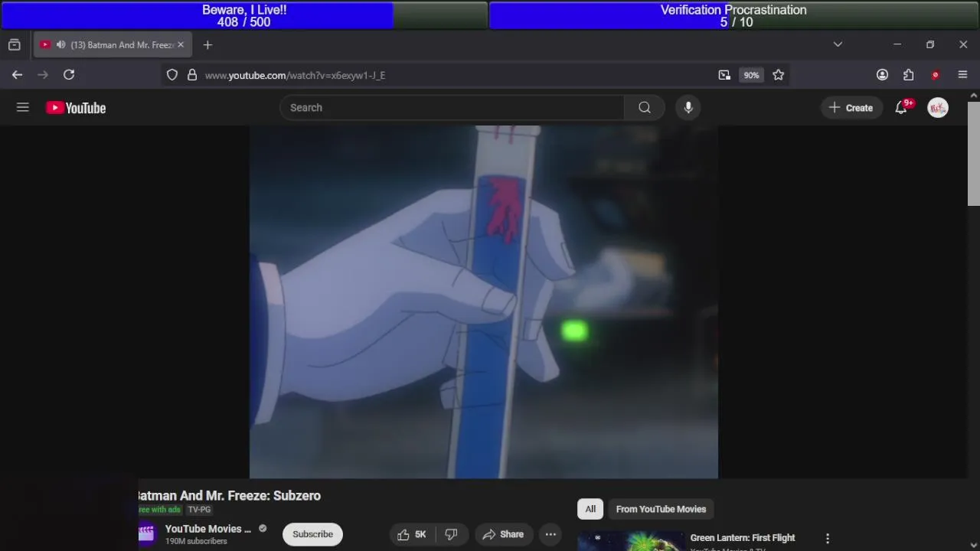Viewport: 980px width, 551px height.
Task: Open options for Green Lantern suggestion
Action: coord(828,539)
